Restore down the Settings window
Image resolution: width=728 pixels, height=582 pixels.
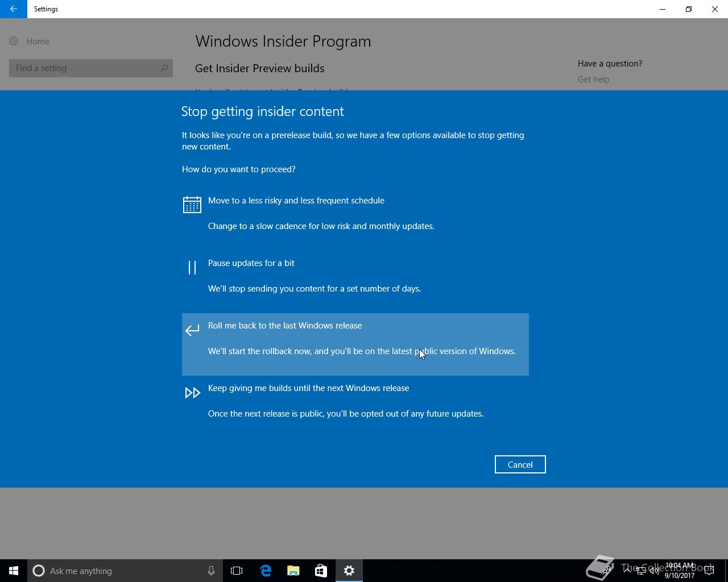point(689,9)
